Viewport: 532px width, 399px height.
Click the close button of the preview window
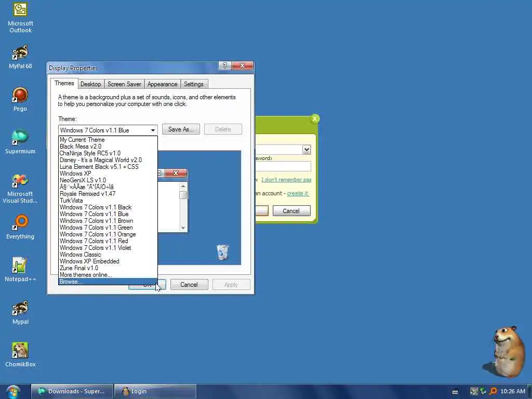pos(176,173)
